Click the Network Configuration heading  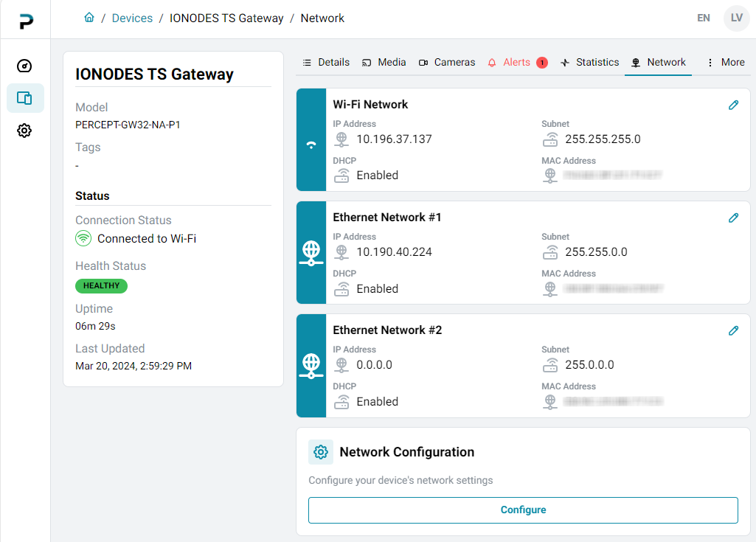click(x=407, y=452)
